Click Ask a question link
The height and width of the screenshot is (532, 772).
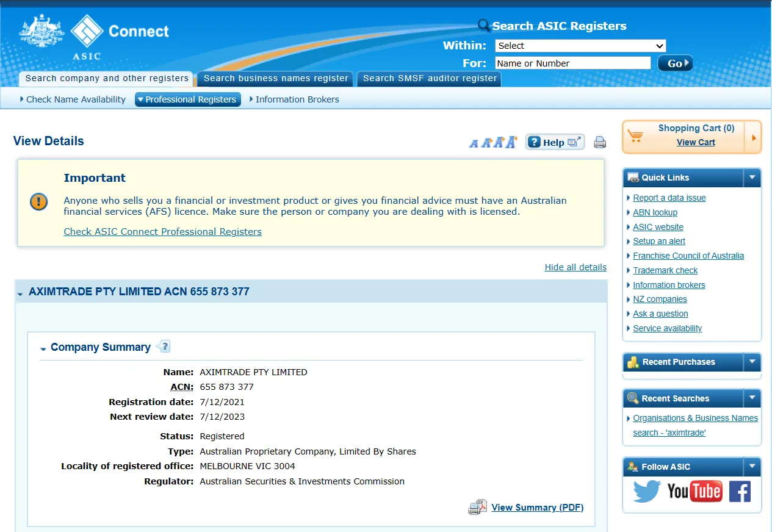click(x=660, y=314)
